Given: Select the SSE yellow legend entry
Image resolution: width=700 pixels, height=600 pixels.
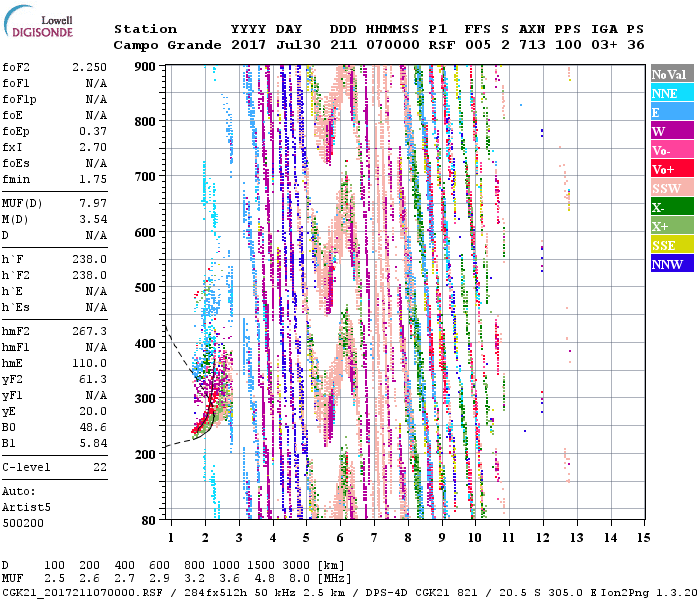Looking at the screenshot, I should 671,245.
